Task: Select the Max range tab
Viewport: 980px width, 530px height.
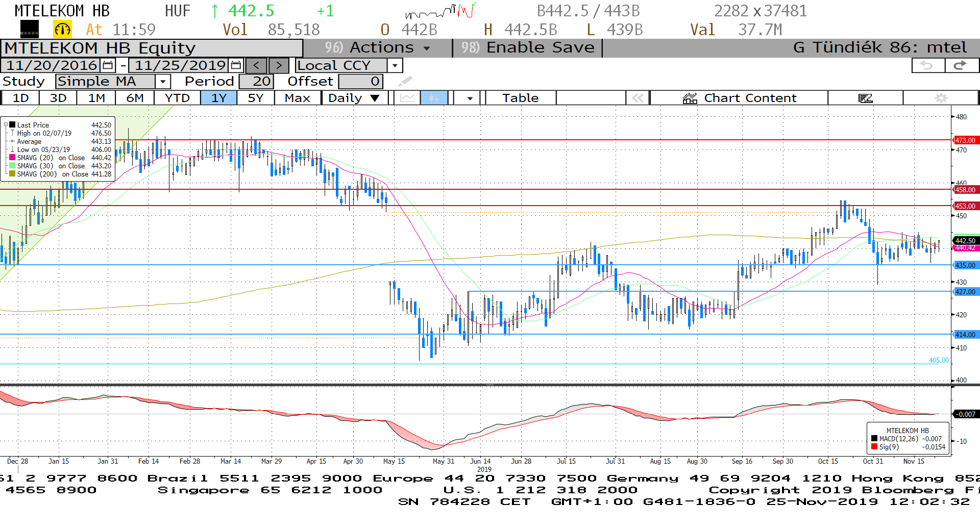Action: [298, 98]
